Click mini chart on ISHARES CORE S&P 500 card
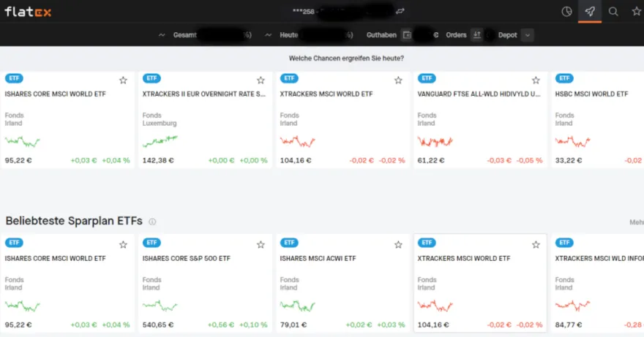The height and width of the screenshot is (337, 644). 160,306
